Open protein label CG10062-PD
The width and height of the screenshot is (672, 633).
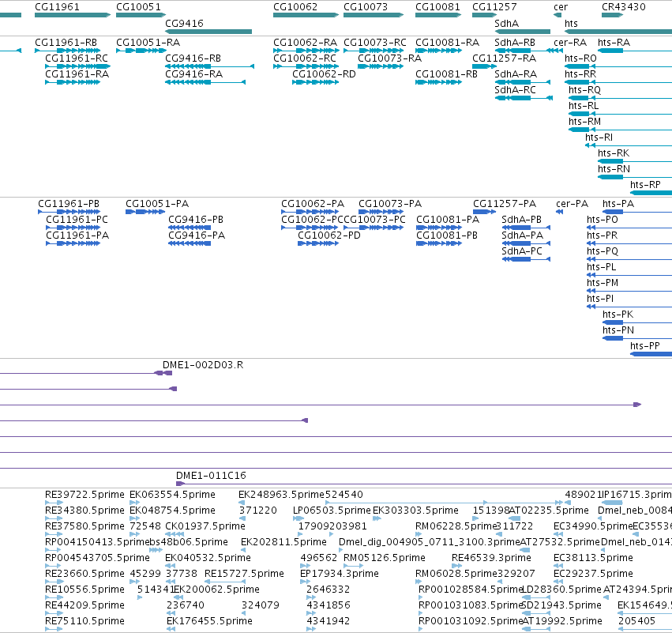(329, 235)
